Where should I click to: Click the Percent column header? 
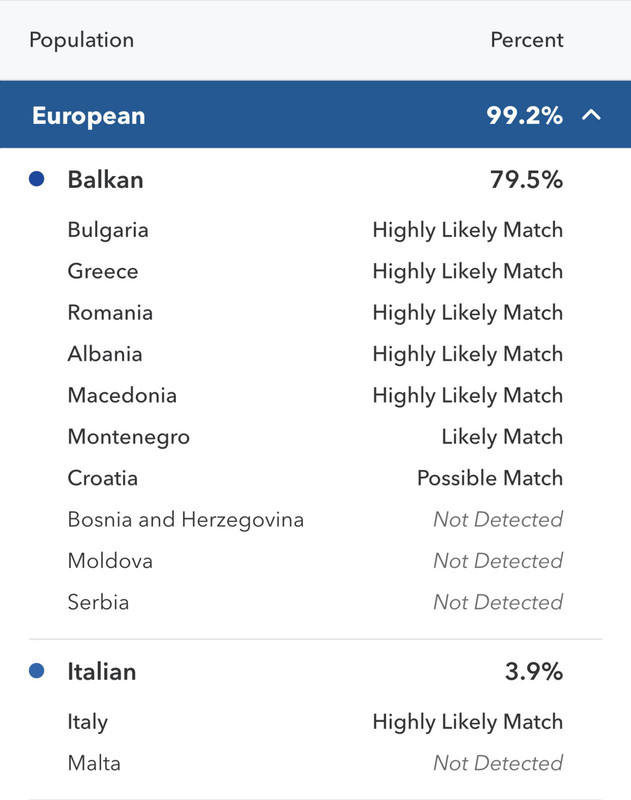(x=527, y=40)
